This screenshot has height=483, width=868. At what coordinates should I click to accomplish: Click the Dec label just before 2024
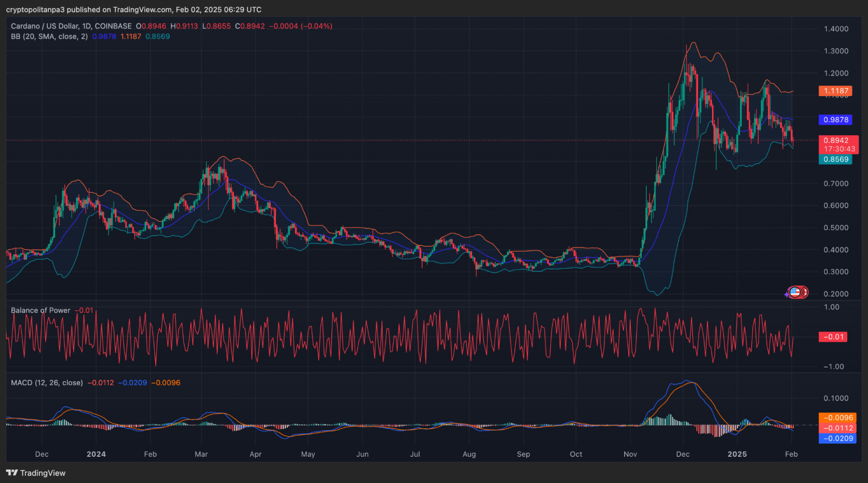pyautogui.click(x=42, y=455)
